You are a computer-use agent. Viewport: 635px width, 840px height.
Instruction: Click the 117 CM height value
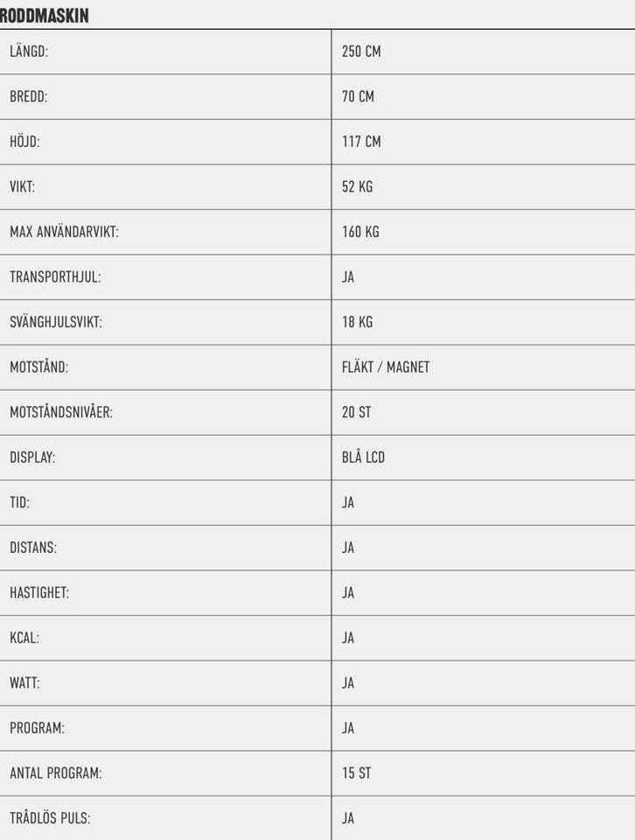361,142
